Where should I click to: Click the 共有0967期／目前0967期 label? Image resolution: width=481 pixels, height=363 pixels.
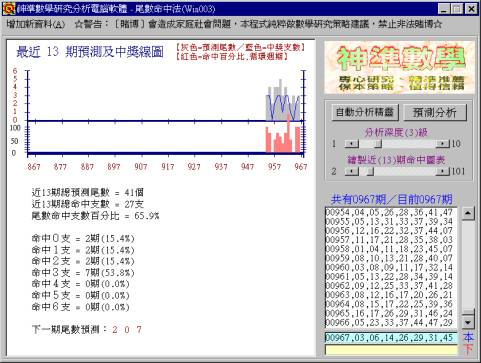pyautogui.click(x=392, y=199)
